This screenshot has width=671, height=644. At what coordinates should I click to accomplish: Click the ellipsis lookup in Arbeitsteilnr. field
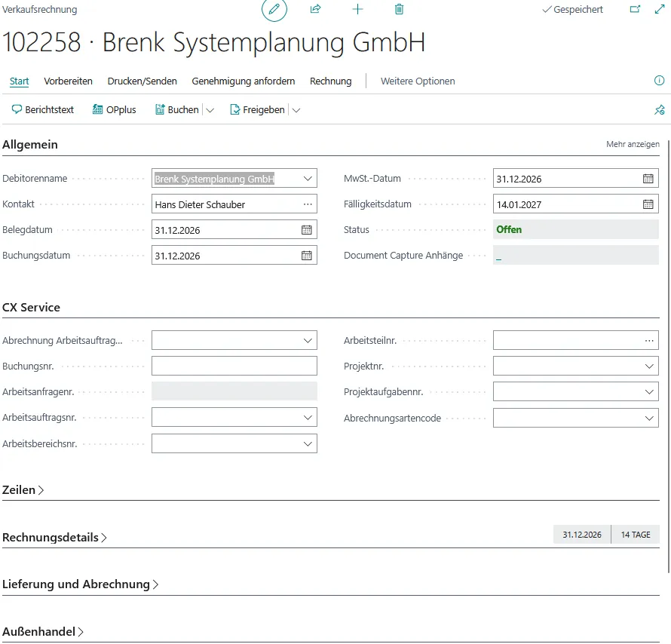tap(648, 341)
